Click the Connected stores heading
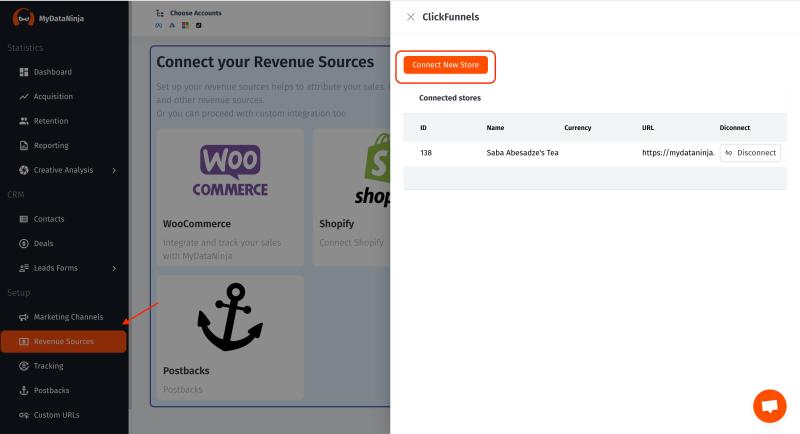The width and height of the screenshot is (800, 434). 450,98
